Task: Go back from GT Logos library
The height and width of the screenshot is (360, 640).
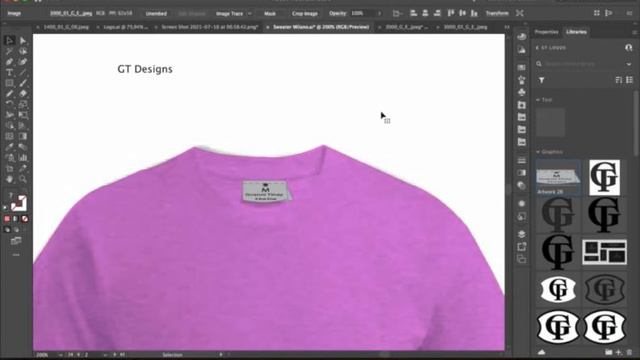Action: (x=538, y=48)
